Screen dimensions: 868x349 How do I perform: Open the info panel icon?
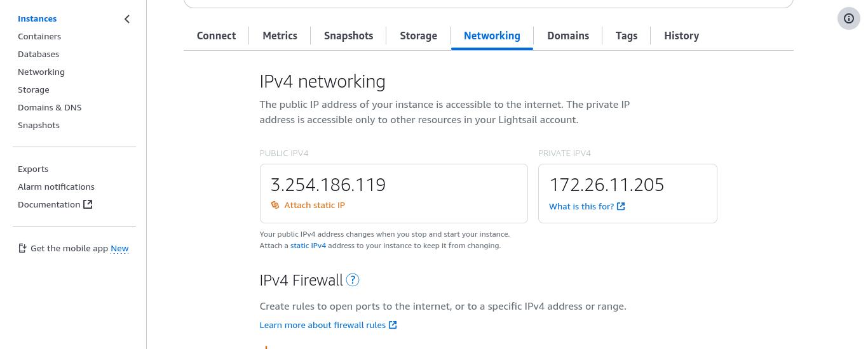pyautogui.click(x=849, y=18)
